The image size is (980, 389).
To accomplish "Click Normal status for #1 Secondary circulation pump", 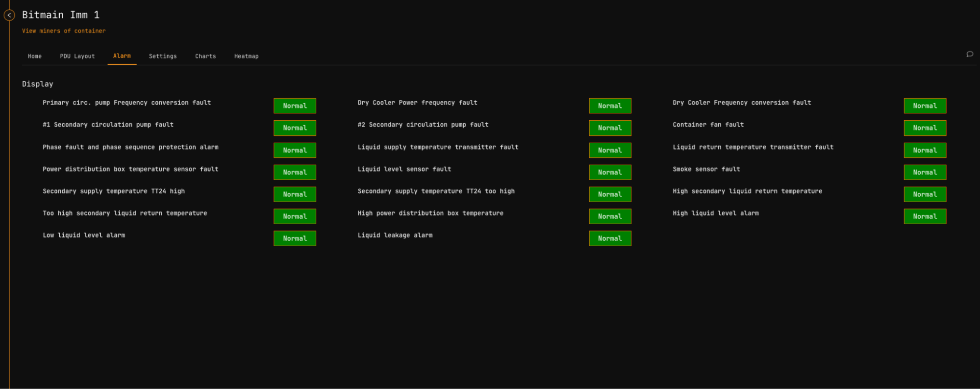I will tap(295, 128).
